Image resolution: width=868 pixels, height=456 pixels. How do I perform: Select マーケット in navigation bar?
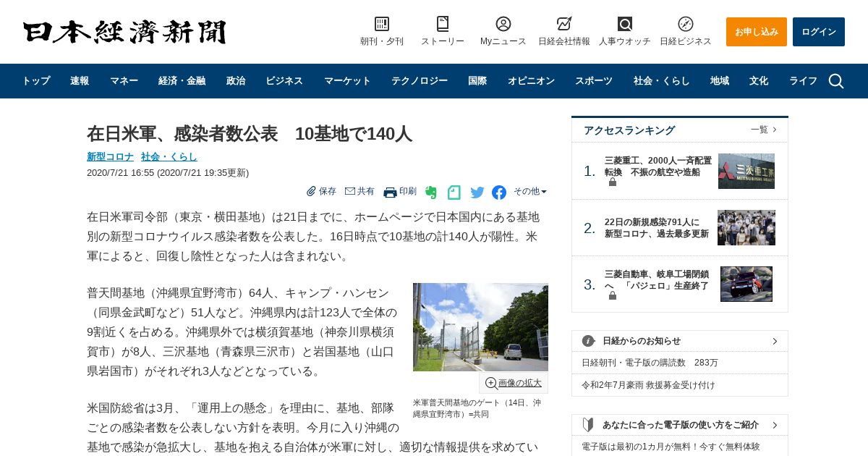347,81
